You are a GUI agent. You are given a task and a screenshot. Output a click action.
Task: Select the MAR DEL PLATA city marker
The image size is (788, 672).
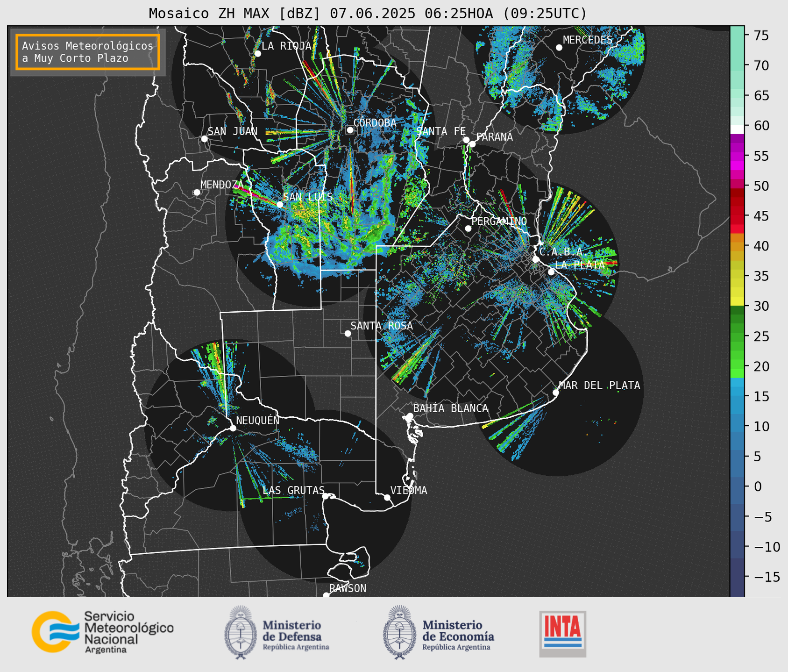(x=556, y=393)
